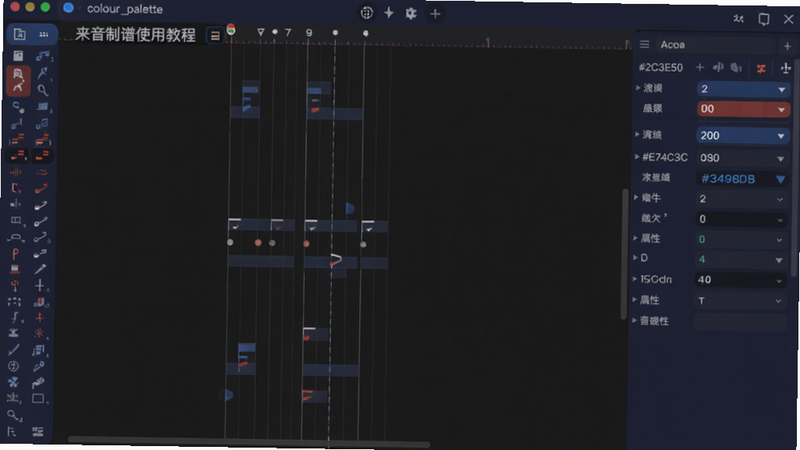
Task: Toggle the highlighted red tool button in left toolbar
Action: click(x=18, y=81)
